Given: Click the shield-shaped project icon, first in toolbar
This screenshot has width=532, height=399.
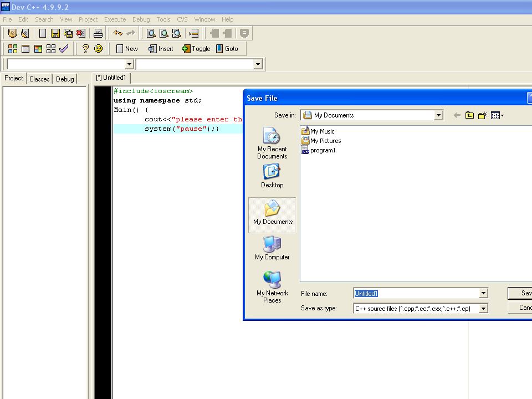Looking at the screenshot, I should 13,33.
